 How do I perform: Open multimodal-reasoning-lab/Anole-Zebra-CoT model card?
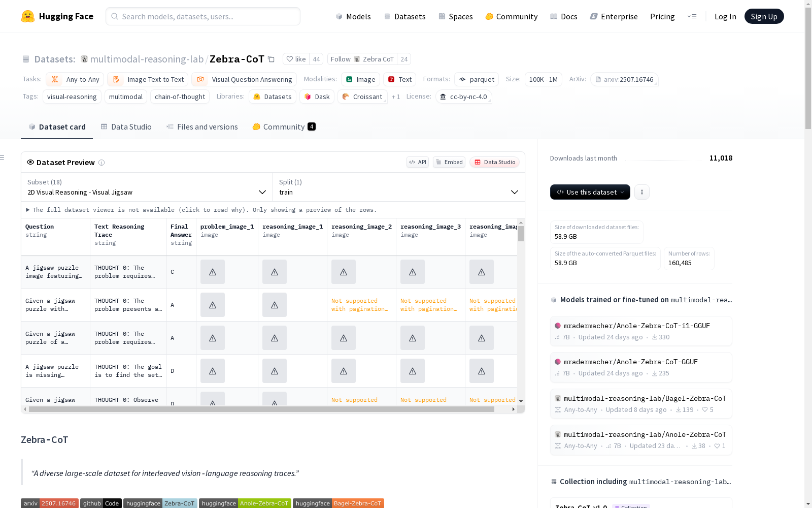[641, 440]
